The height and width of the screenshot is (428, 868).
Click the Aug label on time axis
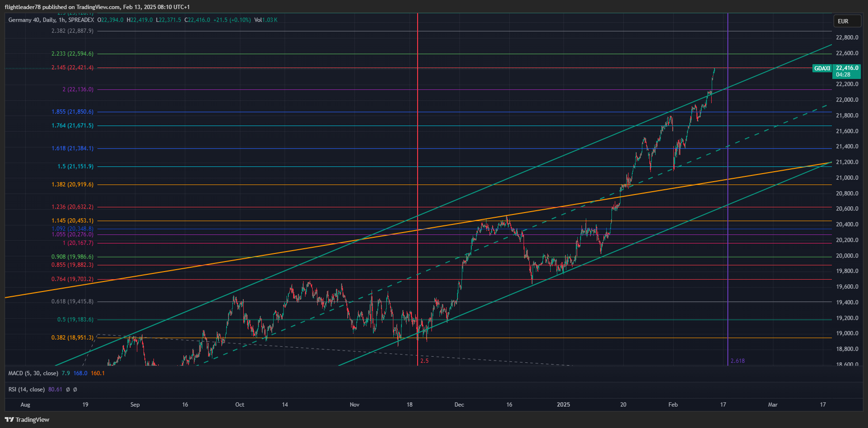[26, 405]
